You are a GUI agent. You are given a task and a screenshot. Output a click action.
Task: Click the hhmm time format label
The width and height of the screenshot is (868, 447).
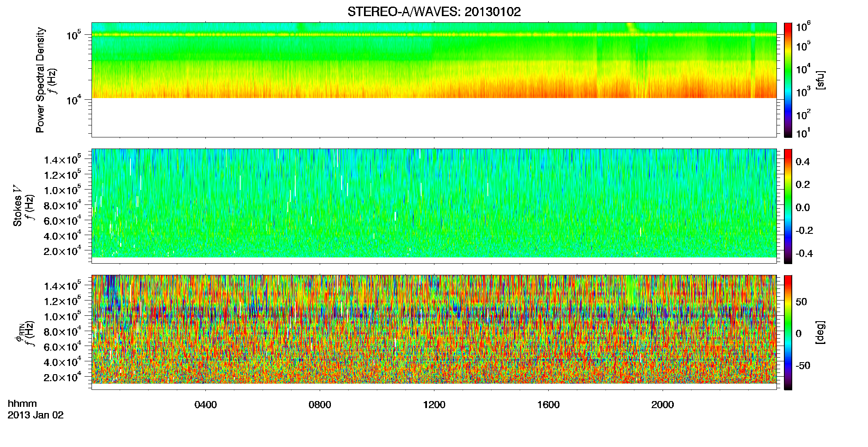[x=22, y=404]
